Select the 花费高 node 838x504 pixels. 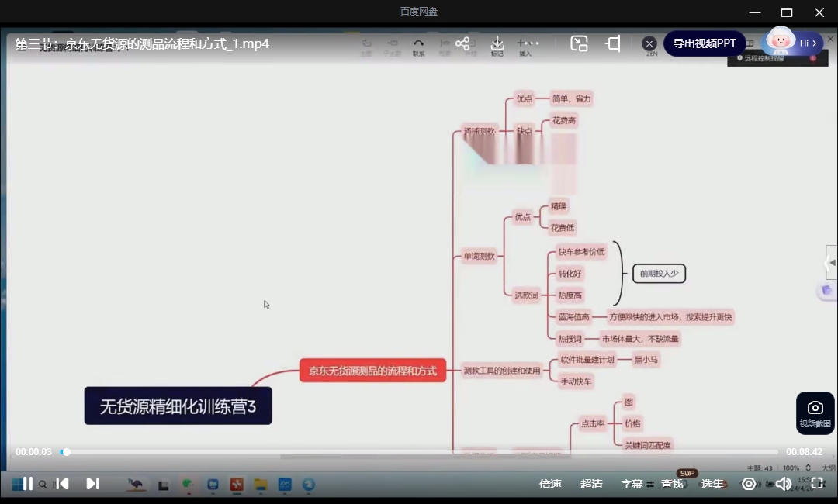(564, 121)
